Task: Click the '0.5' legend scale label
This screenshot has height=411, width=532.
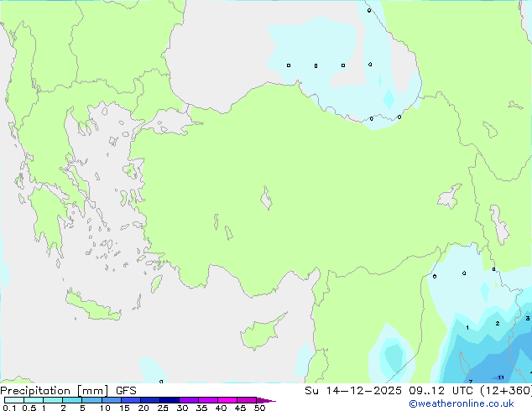Action: click(x=29, y=408)
